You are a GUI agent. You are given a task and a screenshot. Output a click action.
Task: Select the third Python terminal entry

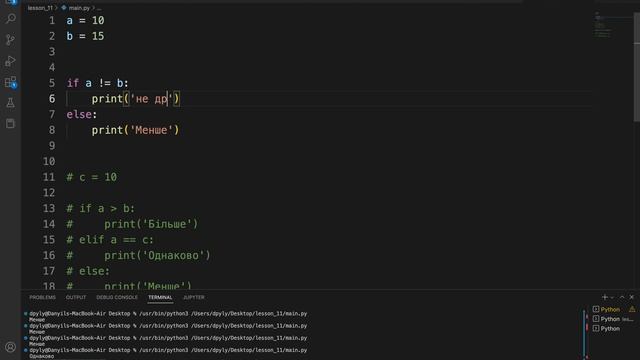point(610,329)
